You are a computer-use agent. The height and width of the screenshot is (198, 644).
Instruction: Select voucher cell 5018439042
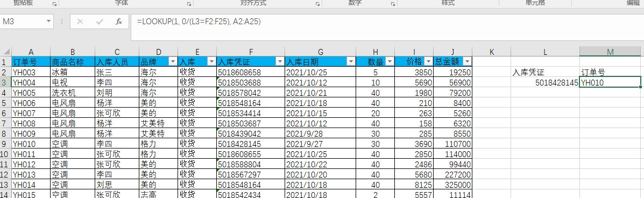pyautogui.click(x=251, y=133)
